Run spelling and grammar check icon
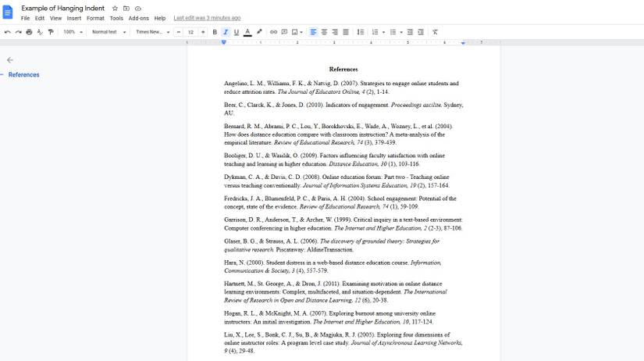 40,32
